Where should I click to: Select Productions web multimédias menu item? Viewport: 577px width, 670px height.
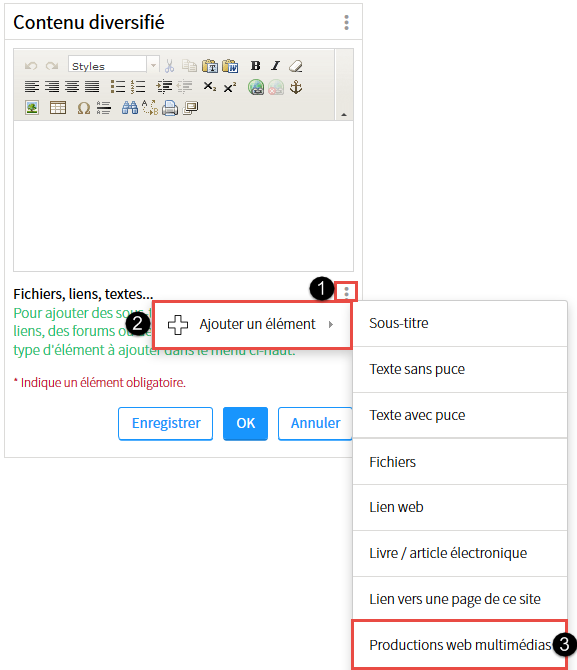[x=460, y=644]
